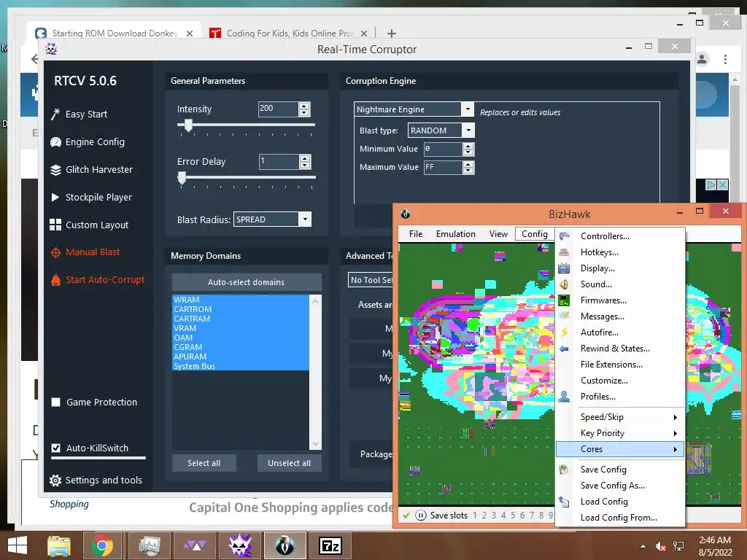Open the Blast type RANDOM dropdown
The width and height of the screenshot is (747, 560).
(468, 130)
